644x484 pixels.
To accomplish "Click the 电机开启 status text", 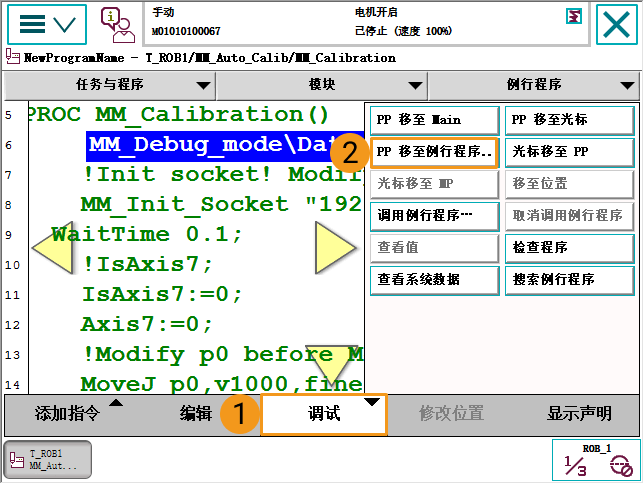I will [376, 12].
